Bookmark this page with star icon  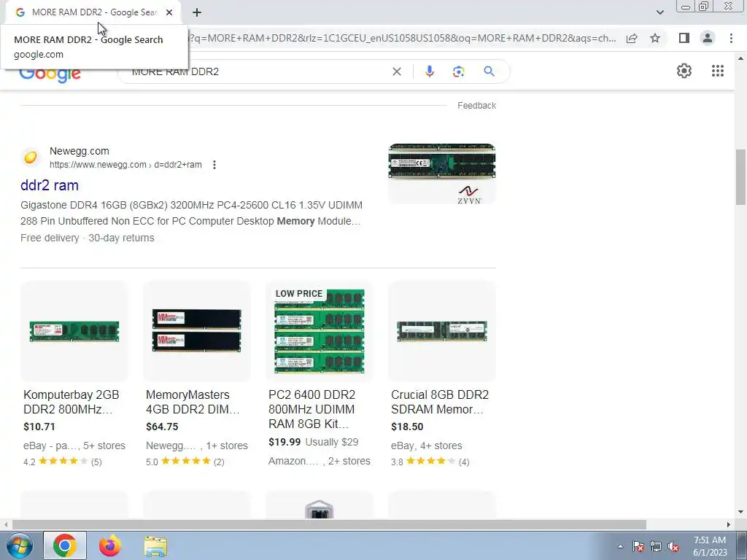[655, 38]
